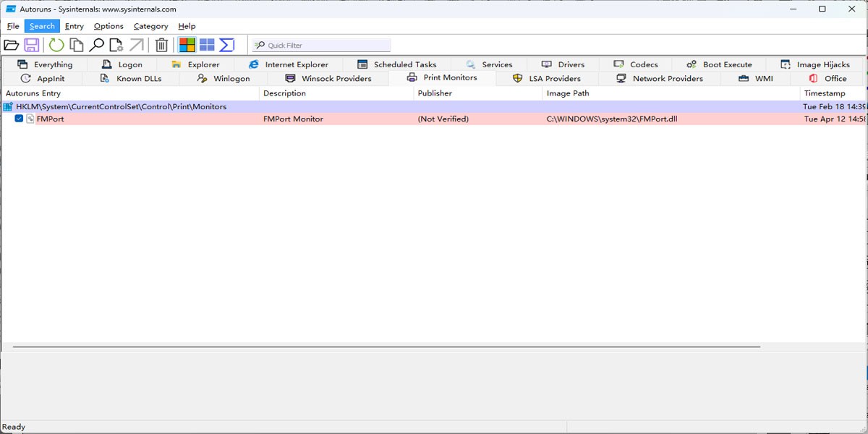Click the Quick Filter search field
This screenshot has width=868, height=434.
point(325,46)
